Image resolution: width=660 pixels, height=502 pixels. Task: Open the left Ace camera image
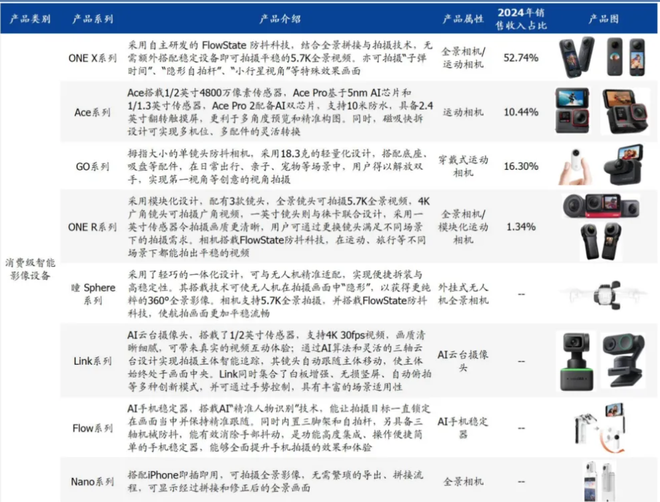[572, 111]
